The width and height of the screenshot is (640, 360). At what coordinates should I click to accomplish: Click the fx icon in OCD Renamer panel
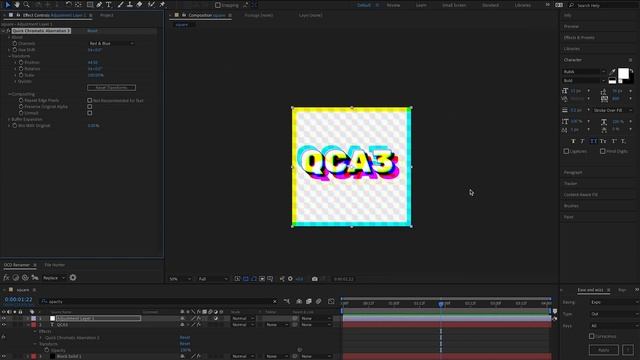[6, 278]
